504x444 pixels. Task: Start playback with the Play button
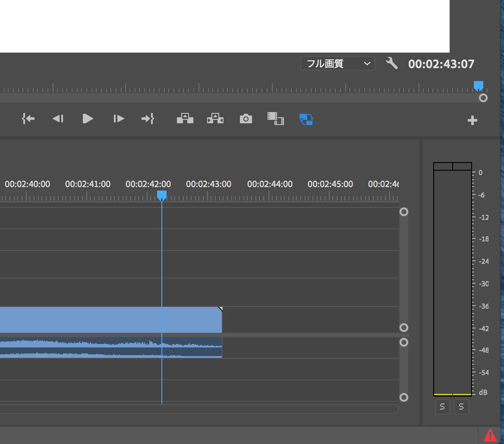coord(88,119)
